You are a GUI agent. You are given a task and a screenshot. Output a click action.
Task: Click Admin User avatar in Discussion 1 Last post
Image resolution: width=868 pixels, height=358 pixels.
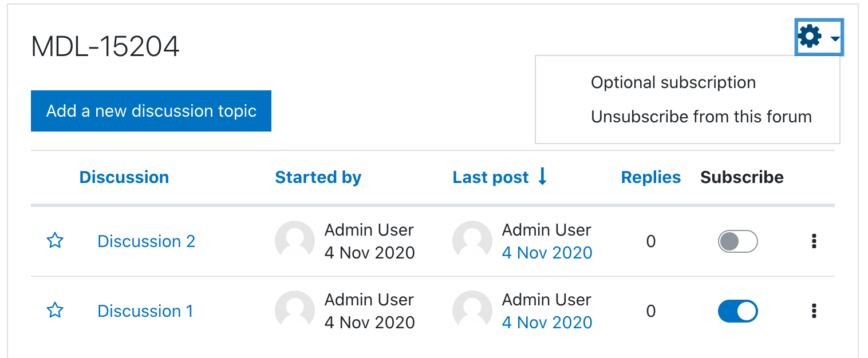click(472, 311)
